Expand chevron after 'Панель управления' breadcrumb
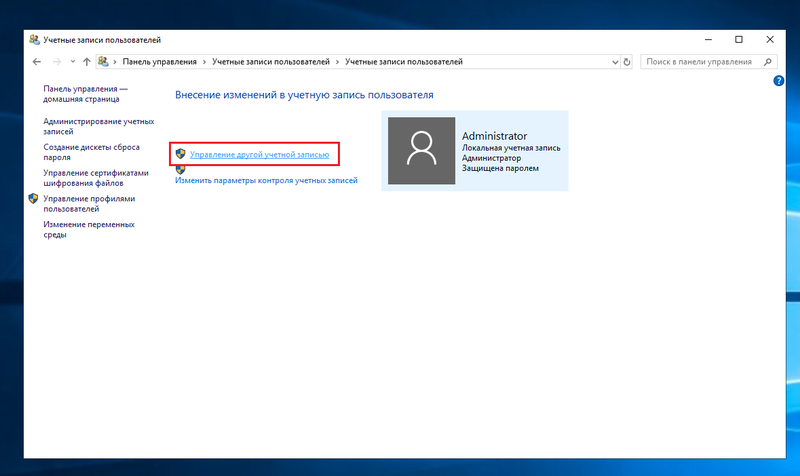 tap(204, 62)
